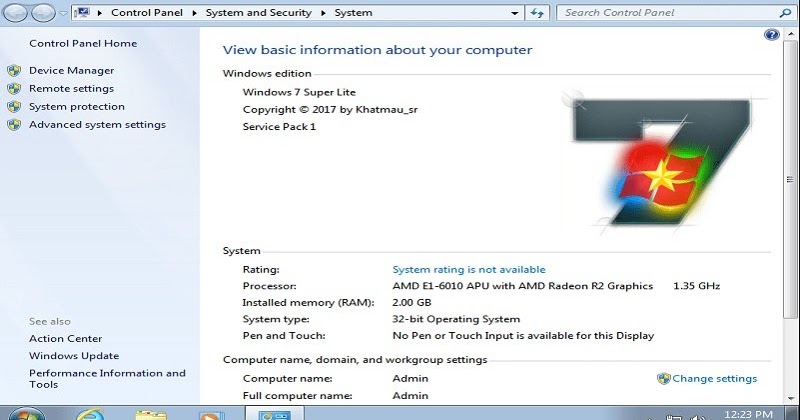Viewport: 800px width, 420px height.
Task: Click the vertical scrollbar thumb
Action: [790, 179]
